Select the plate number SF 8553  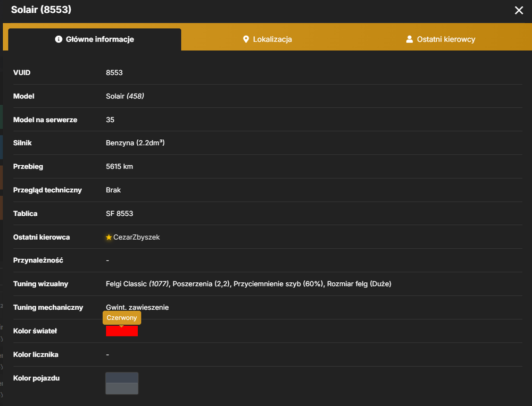click(119, 214)
